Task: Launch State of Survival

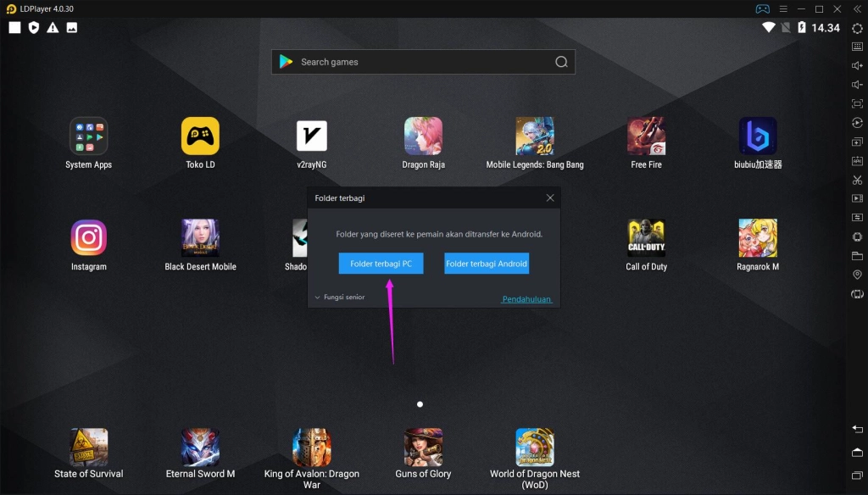Action: click(x=88, y=453)
